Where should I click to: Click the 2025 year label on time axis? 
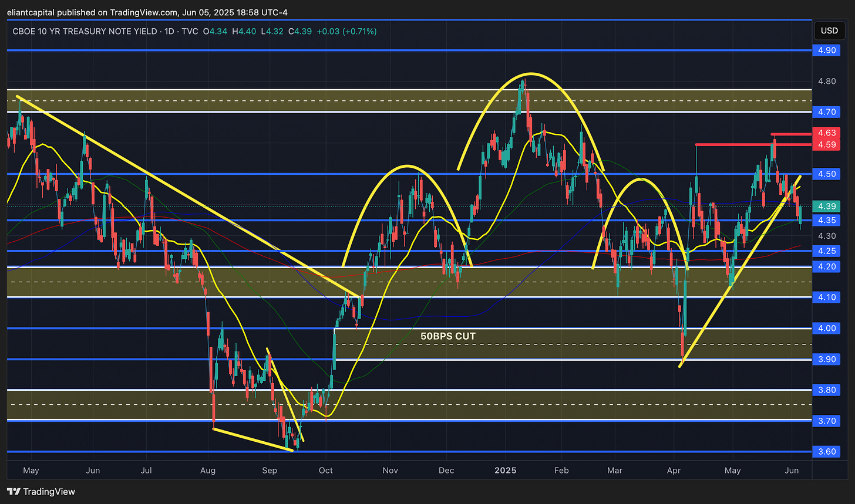point(504,471)
